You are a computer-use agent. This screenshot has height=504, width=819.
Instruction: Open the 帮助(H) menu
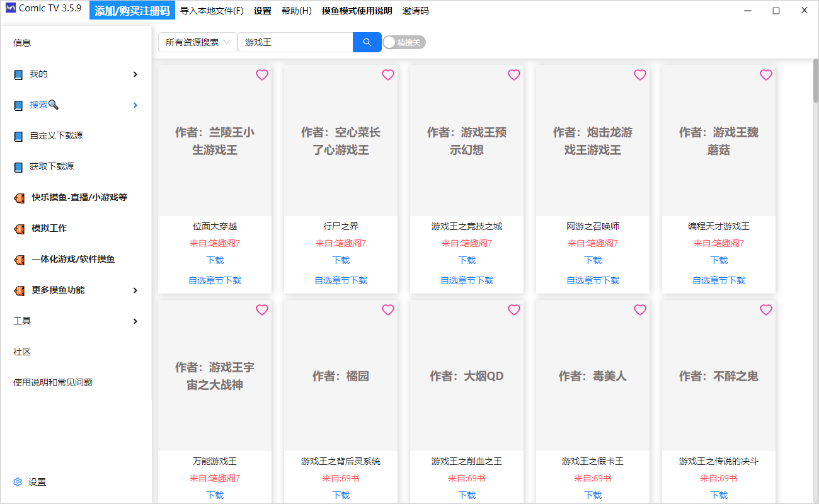(297, 11)
